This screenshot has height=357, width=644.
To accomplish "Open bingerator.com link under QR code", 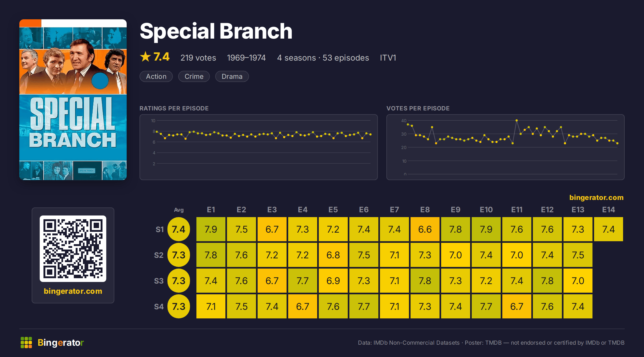I will 73,291.
